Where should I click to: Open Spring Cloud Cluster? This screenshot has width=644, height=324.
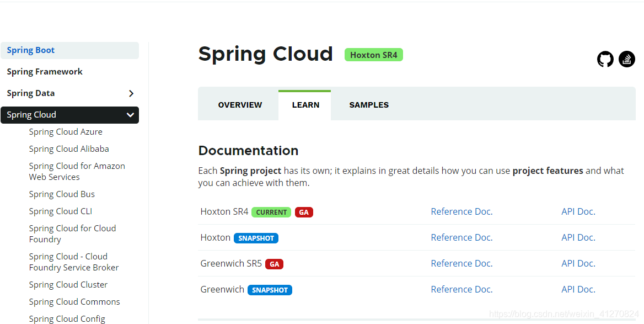tap(68, 284)
